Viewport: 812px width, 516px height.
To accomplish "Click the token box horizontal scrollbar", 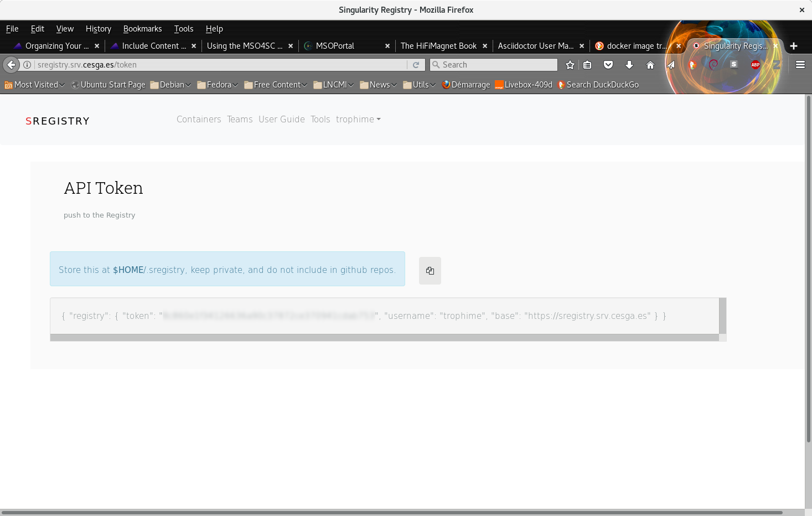I will (x=384, y=338).
